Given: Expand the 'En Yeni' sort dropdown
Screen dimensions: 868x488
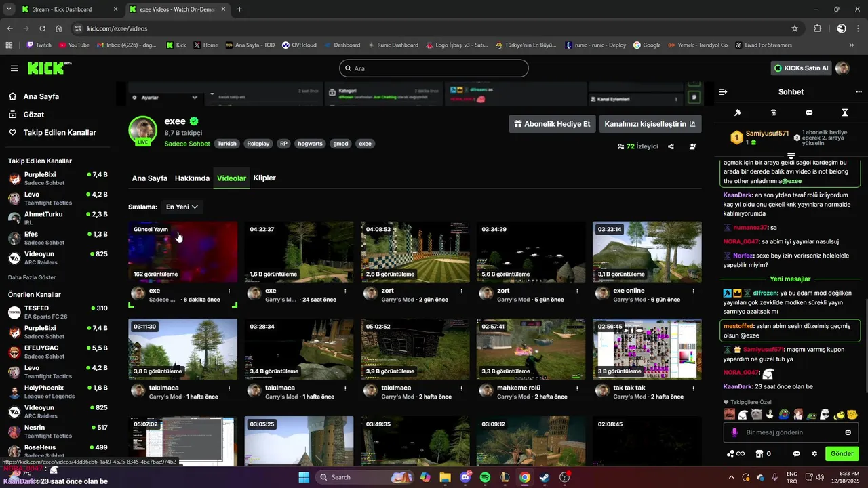Looking at the screenshot, I should [182, 207].
